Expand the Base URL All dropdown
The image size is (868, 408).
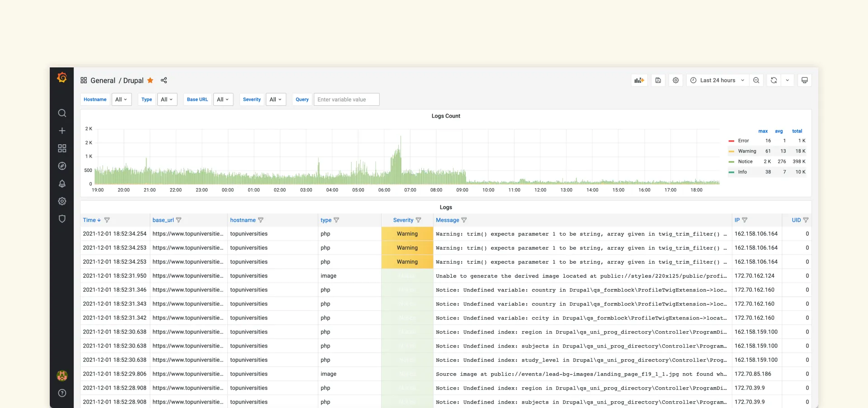[223, 100]
